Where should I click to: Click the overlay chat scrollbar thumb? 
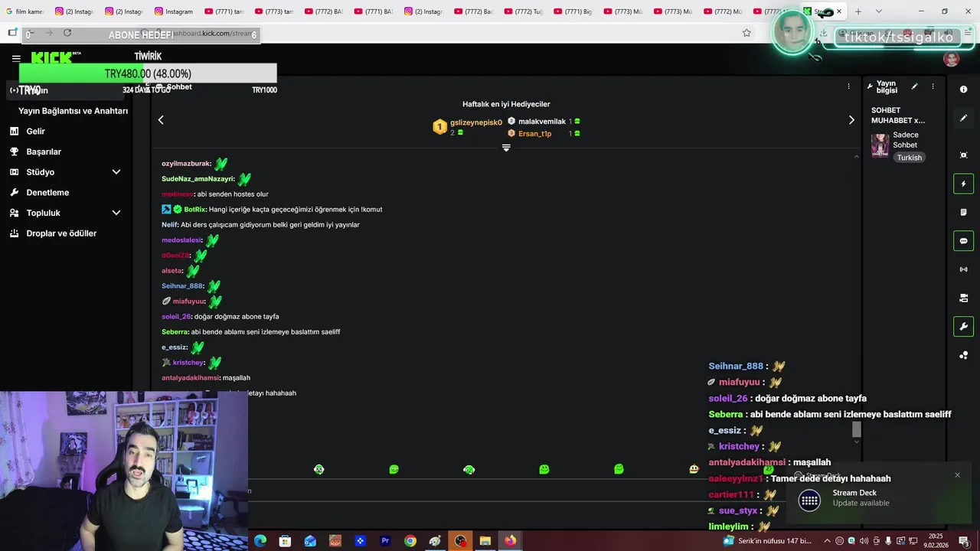(856, 430)
